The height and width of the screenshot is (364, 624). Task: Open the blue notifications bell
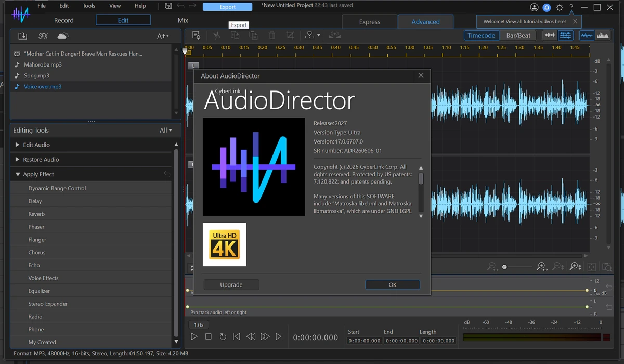tap(547, 7)
